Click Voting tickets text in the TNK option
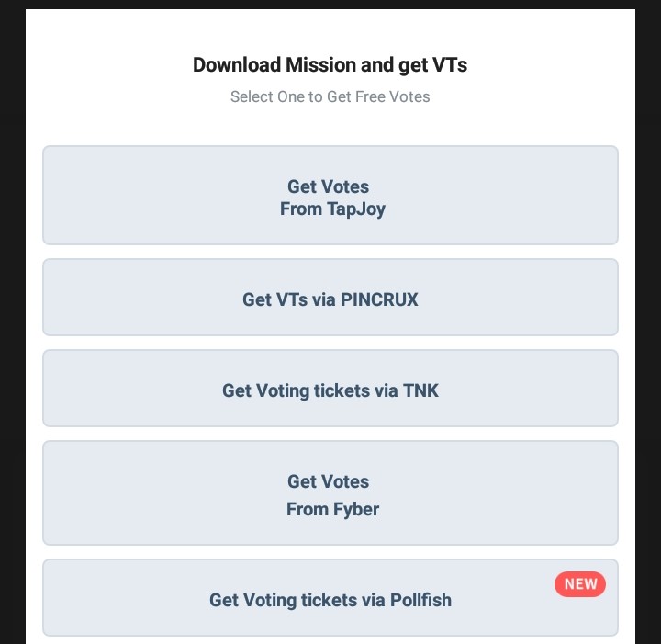 (314, 391)
